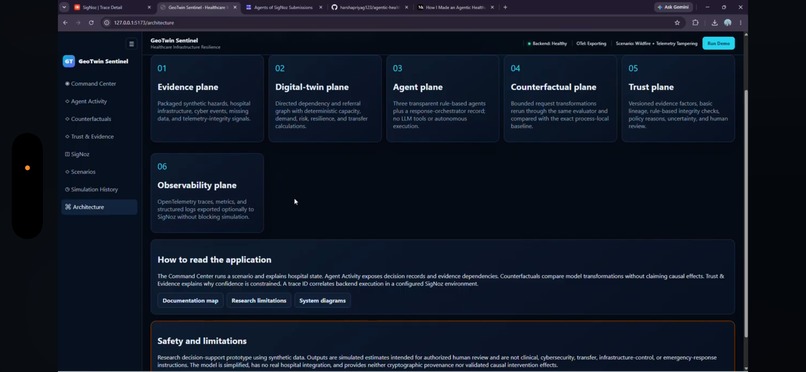Switch to Agents of SigNoz Submissions tab
Viewport: 806px width, 372px height.
[x=283, y=7]
